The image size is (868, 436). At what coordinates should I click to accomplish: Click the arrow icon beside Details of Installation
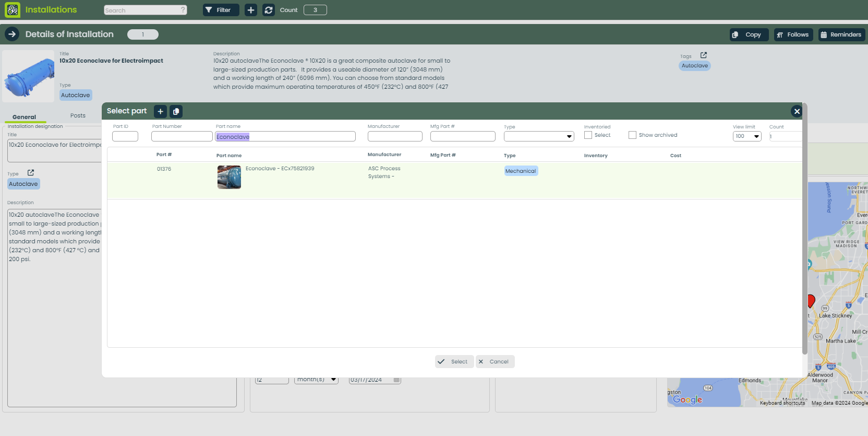12,34
